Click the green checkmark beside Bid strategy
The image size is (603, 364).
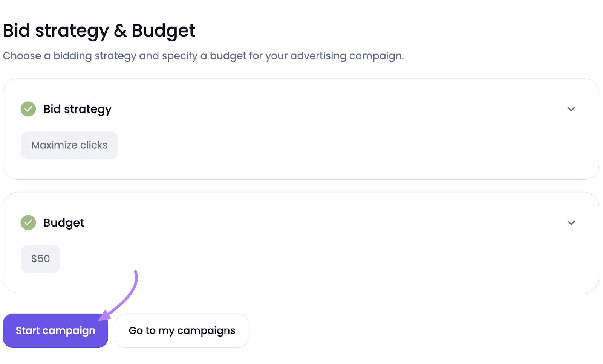pyautogui.click(x=28, y=109)
